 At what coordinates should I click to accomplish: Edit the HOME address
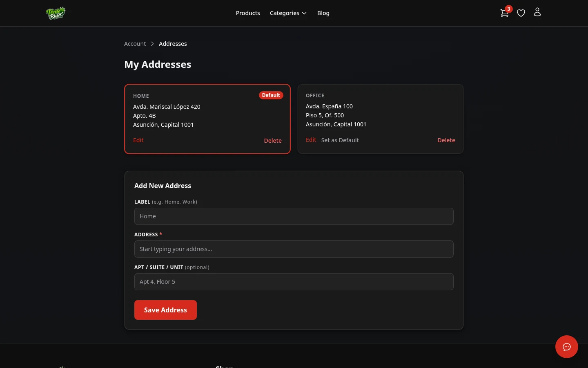[138, 140]
